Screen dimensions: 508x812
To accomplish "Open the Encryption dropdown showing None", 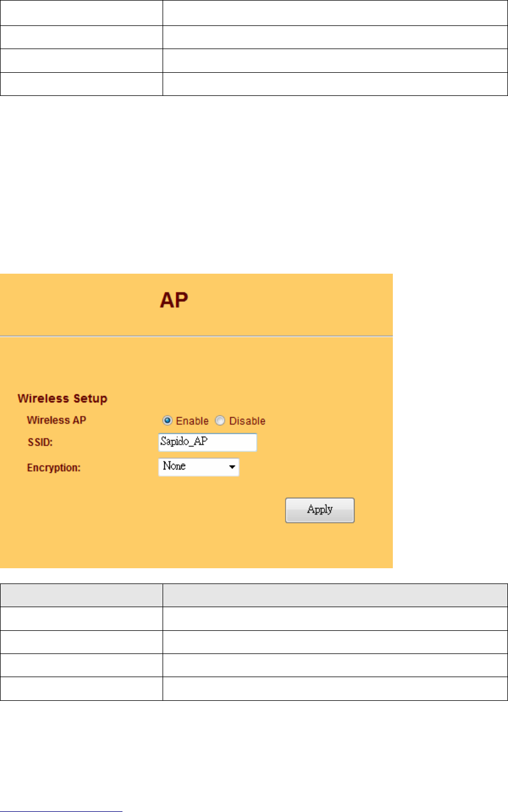I will click(x=199, y=467).
